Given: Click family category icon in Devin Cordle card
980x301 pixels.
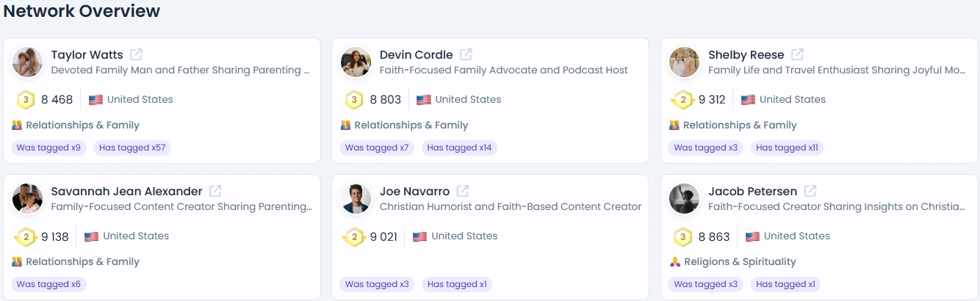Looking at the screenshot, I should click(x=345, y=126).
